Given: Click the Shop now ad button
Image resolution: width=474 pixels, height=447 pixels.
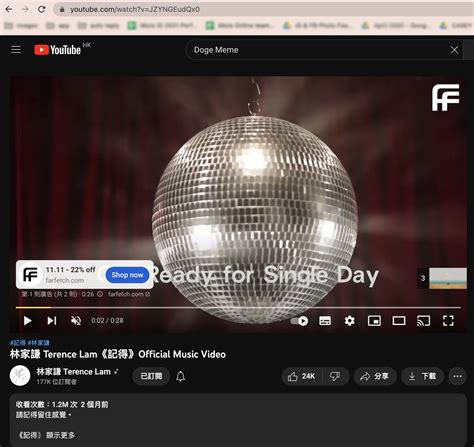Looking at the screenshot, I should pos(127,275).
